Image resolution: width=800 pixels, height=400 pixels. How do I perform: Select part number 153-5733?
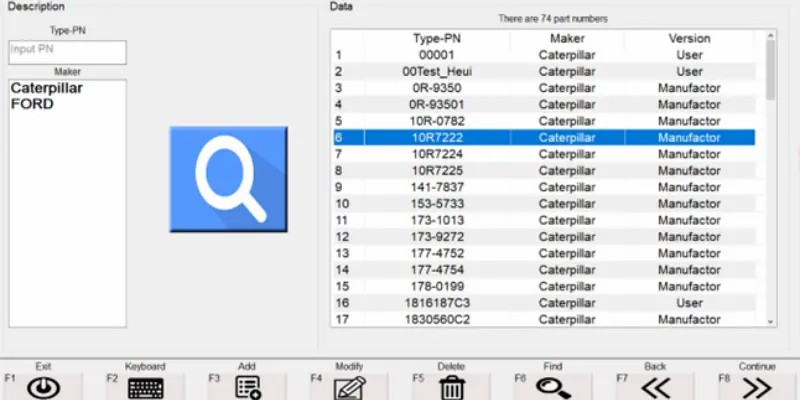click(x=544, y=204)
